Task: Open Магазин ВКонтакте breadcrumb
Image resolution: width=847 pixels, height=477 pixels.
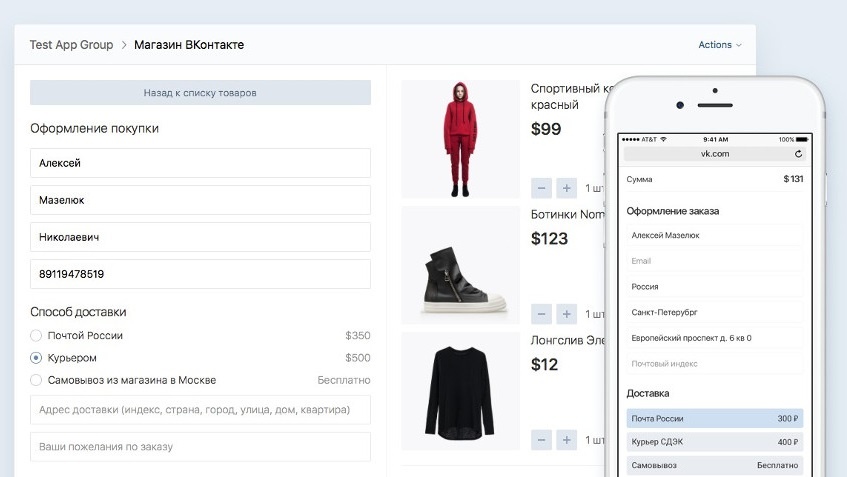Action: click(x=189, y=45)
